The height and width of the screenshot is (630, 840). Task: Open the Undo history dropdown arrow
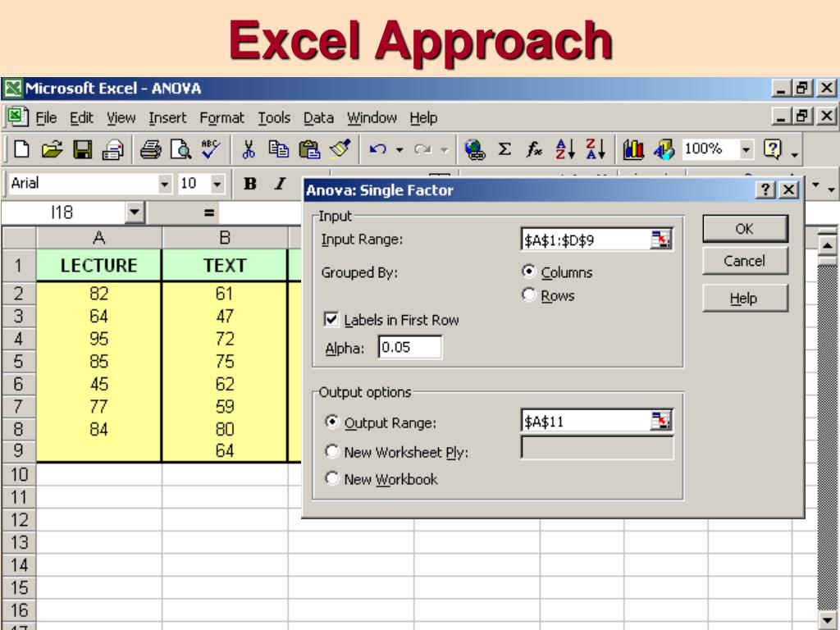[399, 150]
